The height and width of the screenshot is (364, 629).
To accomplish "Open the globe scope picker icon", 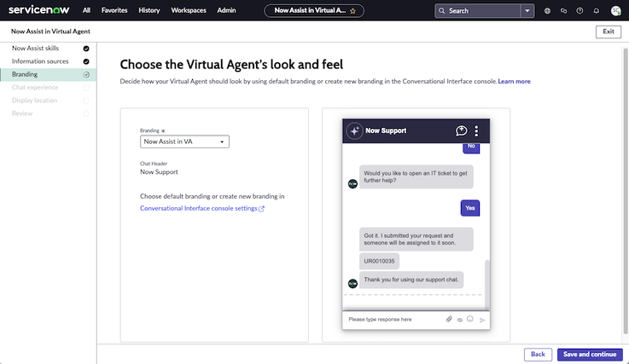I will click(547, 11).
